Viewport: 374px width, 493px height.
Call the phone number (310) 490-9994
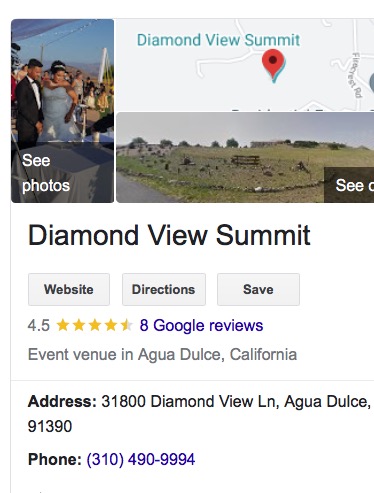pyautogui.click(x=141, y=459)
